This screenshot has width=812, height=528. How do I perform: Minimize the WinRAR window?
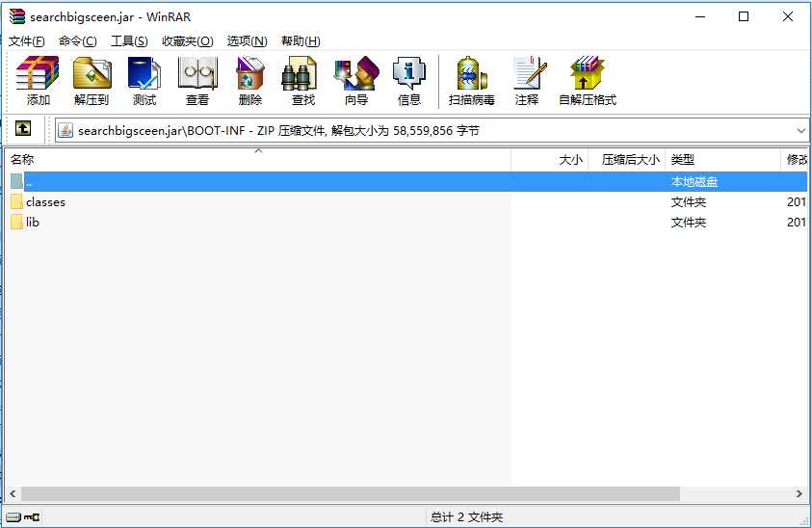(x=700, y=16)
